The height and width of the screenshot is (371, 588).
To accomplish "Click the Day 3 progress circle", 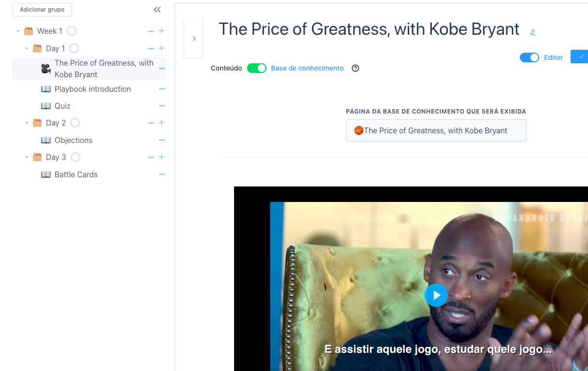I will (x=75, y=157).
